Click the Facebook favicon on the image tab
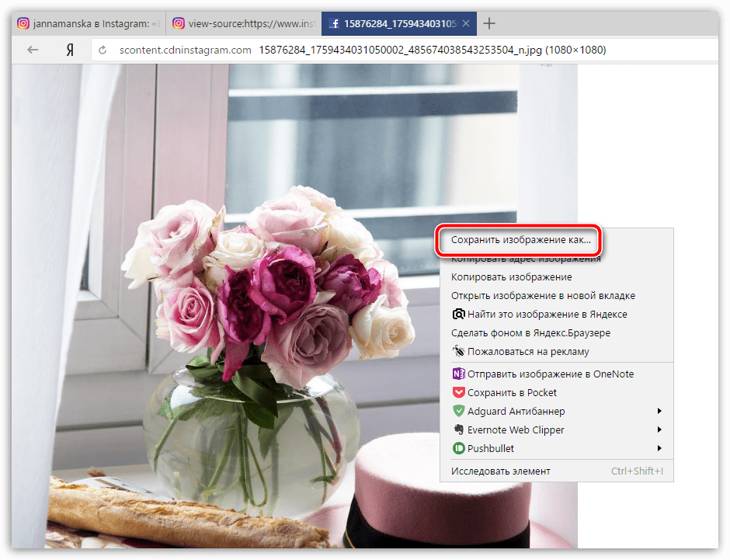The image size is (730, 560). [x=334, y=23]
